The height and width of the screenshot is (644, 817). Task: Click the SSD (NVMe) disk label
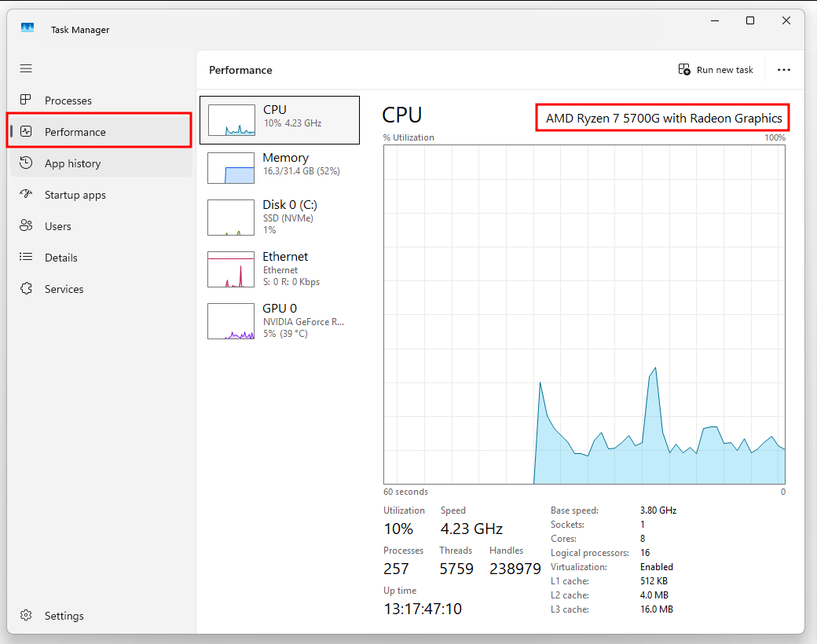[x=288, y=218]
